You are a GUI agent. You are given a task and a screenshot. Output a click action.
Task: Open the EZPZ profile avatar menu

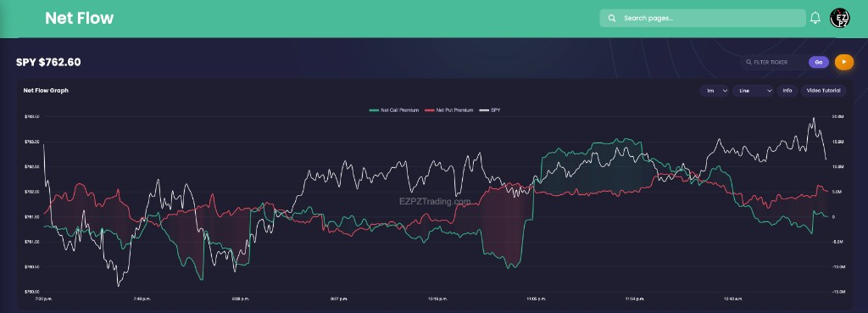tap(839, 18)
